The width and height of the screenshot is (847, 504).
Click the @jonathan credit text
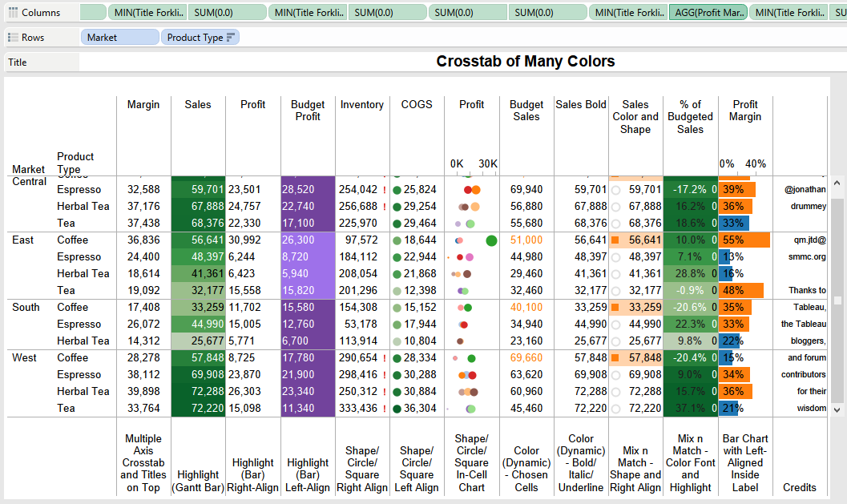[x=805, y=189]
